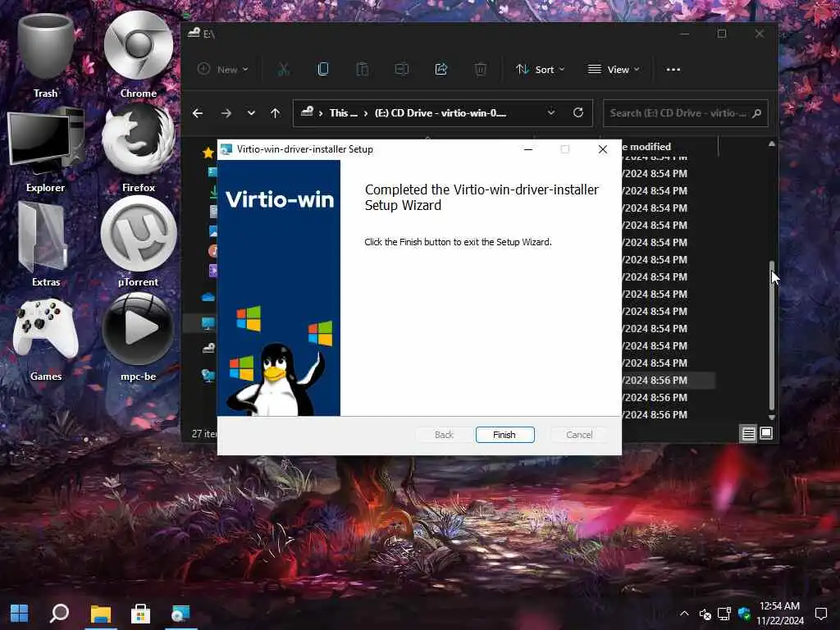Screen dimensions: 840x630
Task: Go back using the Explorer back arrow
Action: coord(198,113)
